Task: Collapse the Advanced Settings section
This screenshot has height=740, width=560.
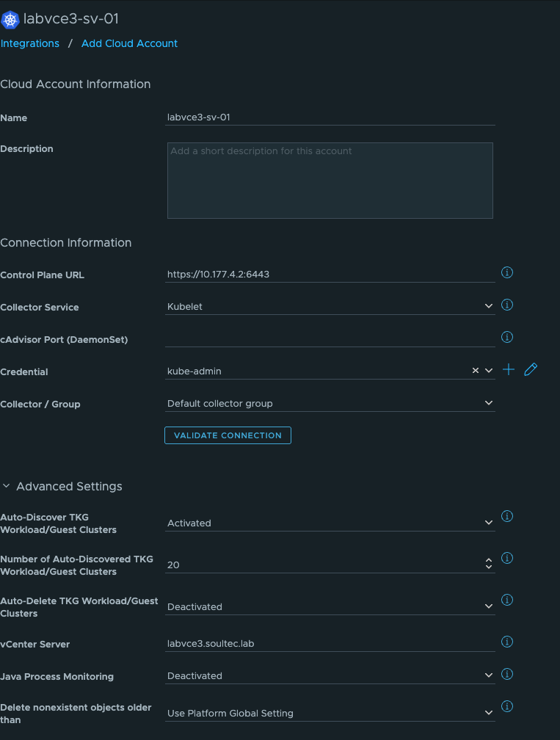Action: coord(6,486)
